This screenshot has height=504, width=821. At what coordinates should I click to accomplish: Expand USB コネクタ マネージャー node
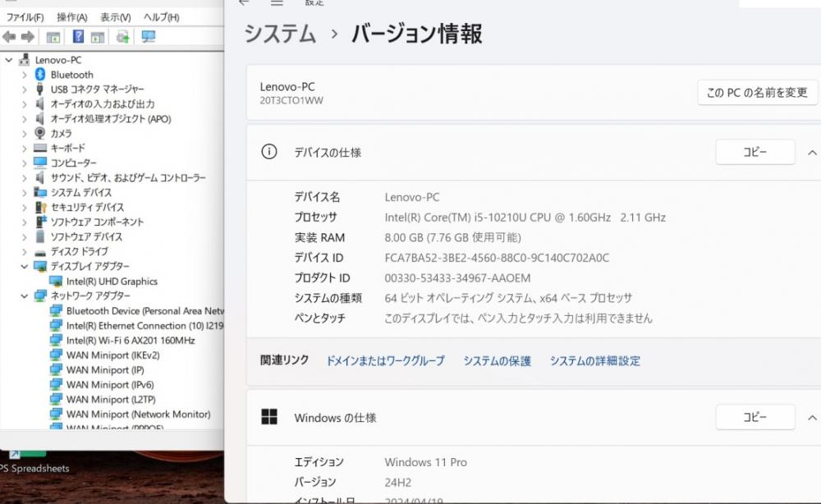pos(24,89)
